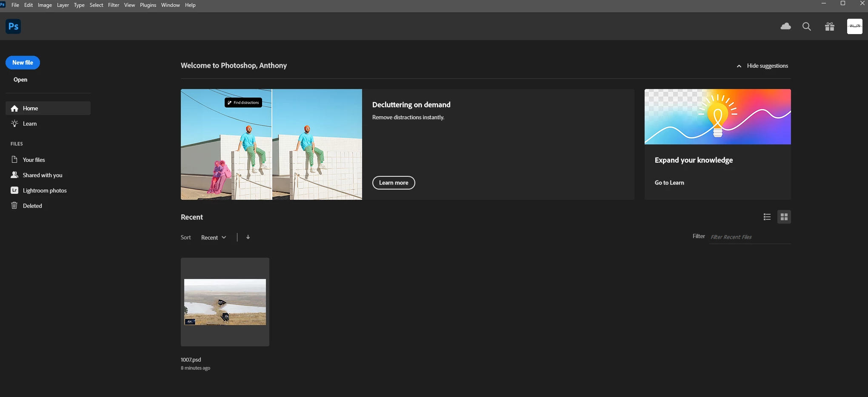Click the Decluttering on demand heading
This screenshot has height=397, width=868.
point(411,105)
